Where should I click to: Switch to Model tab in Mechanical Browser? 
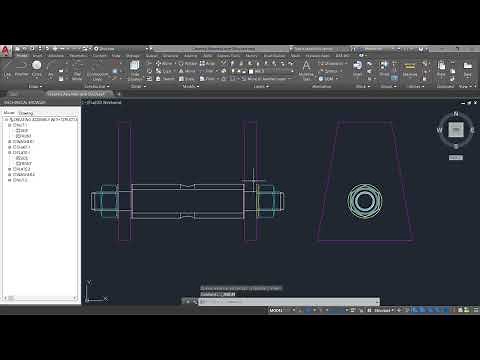click(x=9, y=113)
